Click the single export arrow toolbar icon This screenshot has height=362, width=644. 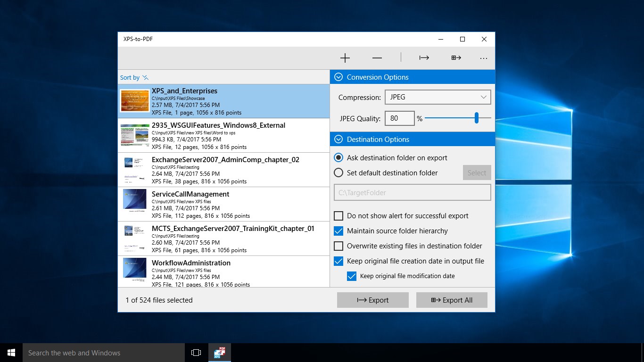coord(424,58)
